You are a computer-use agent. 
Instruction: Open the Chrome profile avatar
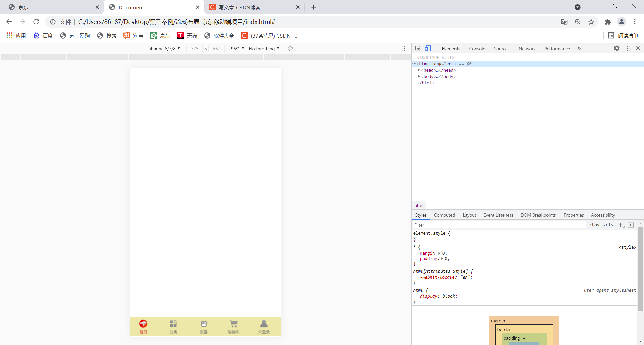622,22
